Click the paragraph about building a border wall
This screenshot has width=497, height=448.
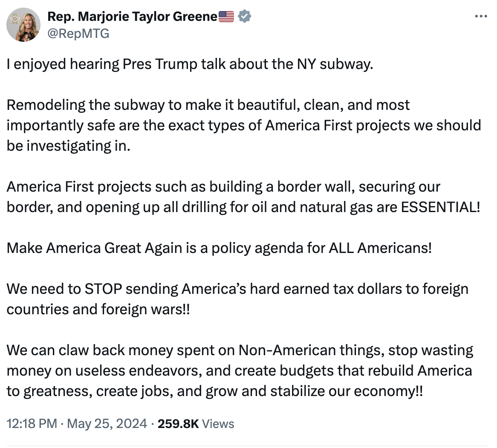click(x=243, y=197)
